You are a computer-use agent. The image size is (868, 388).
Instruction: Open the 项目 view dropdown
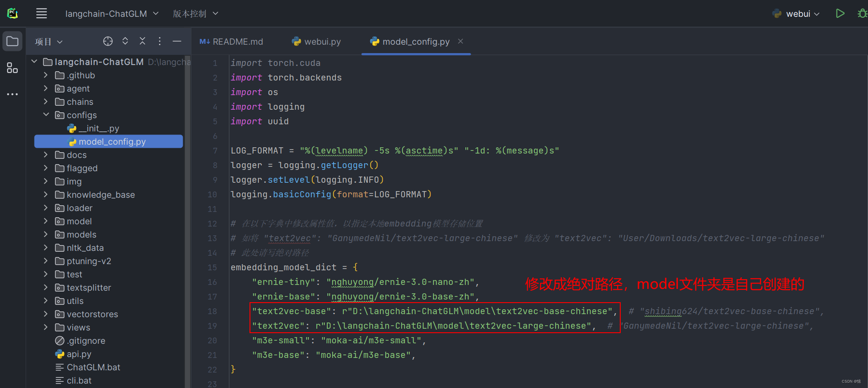(49, 42)
